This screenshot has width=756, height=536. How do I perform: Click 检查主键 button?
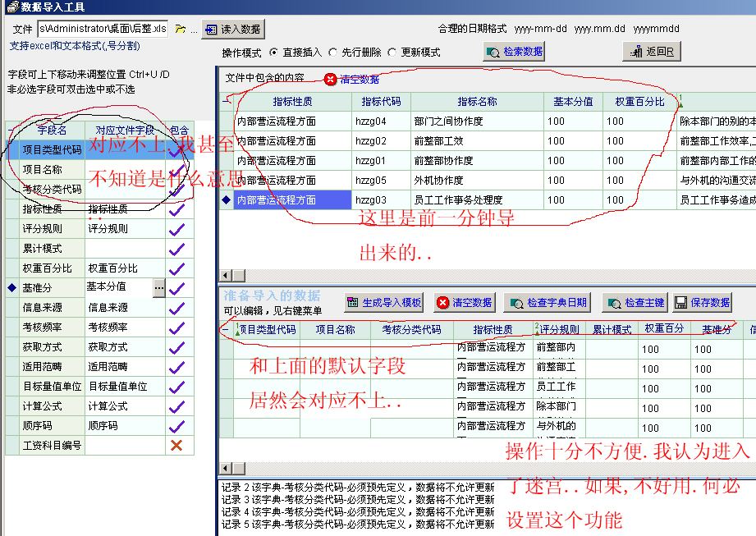(x=635, y=302)
